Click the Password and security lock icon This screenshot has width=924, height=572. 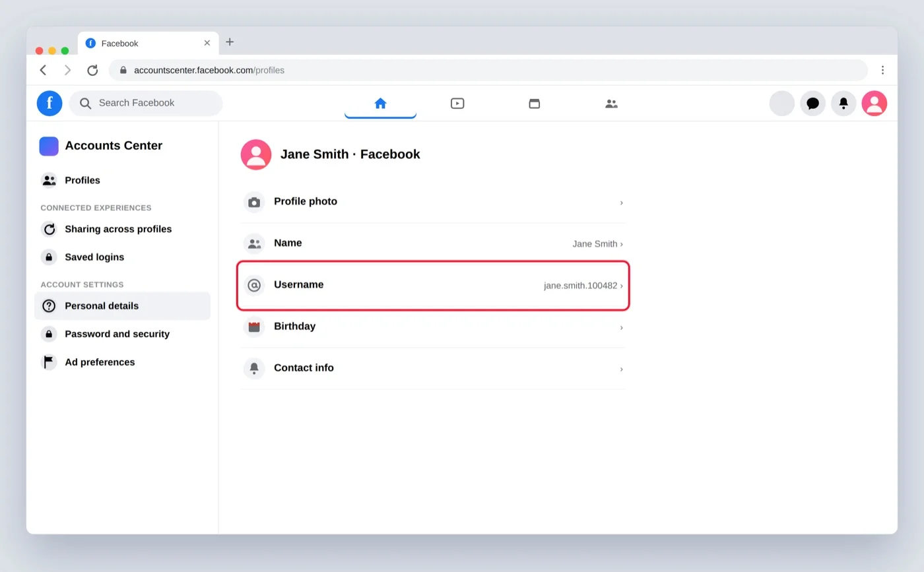[x=49, y=334]
